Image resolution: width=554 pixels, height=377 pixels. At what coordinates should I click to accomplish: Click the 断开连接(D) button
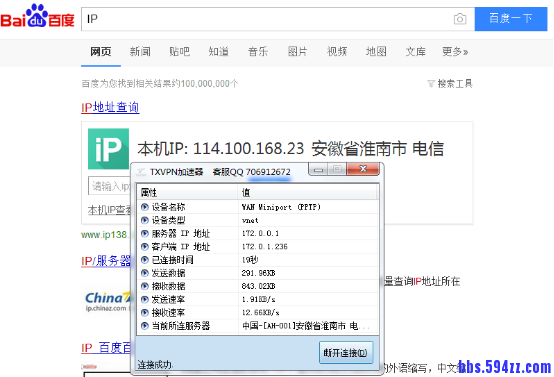tap(346, 352)
